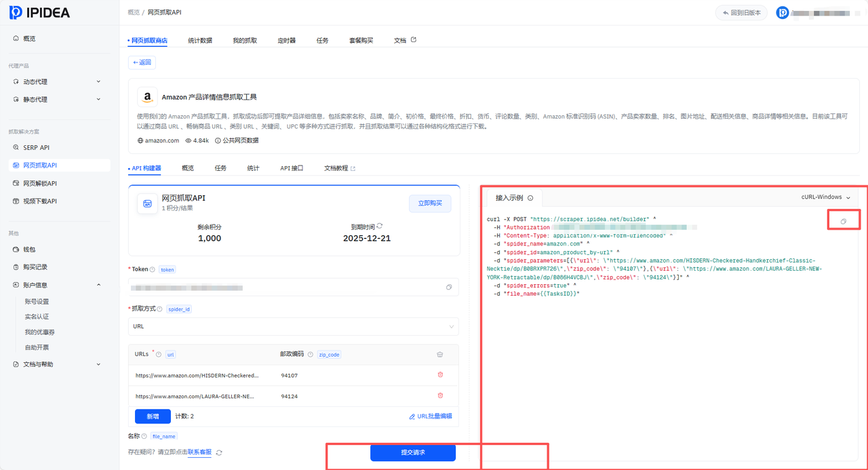Click 概览 in the breadcrumb

tap(134, 12)
